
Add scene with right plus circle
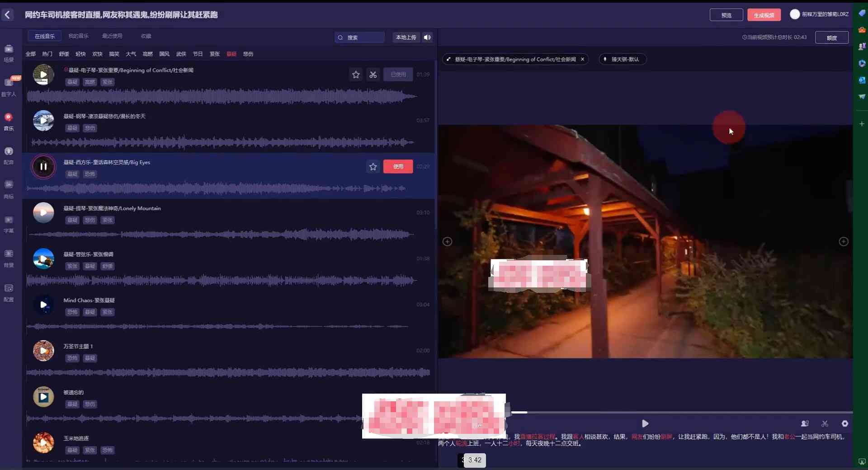coord(844,242)
